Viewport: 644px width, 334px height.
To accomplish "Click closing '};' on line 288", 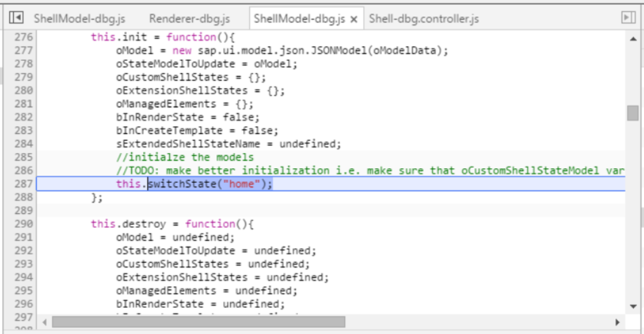I will tap(97, 197).
